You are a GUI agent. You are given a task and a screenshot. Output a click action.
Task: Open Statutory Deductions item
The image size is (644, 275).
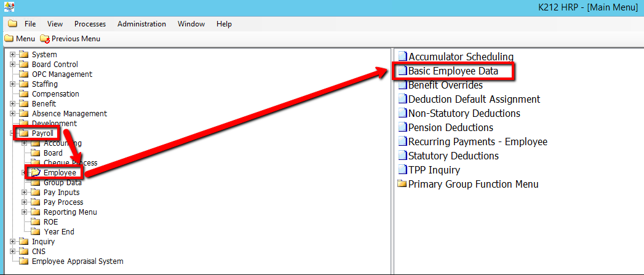click(x=453, y=156)
